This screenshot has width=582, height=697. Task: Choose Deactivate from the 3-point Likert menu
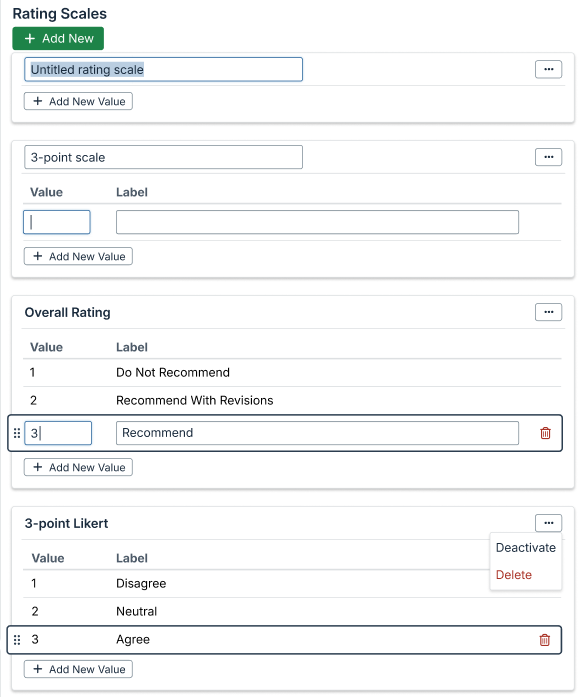[526, 548]
